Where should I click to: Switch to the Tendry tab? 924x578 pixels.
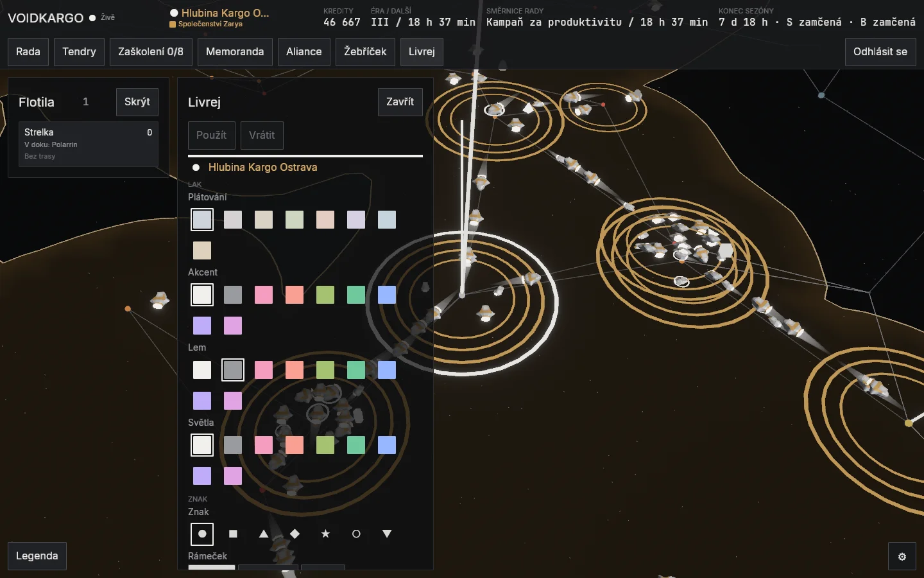[x=79, y=52]
